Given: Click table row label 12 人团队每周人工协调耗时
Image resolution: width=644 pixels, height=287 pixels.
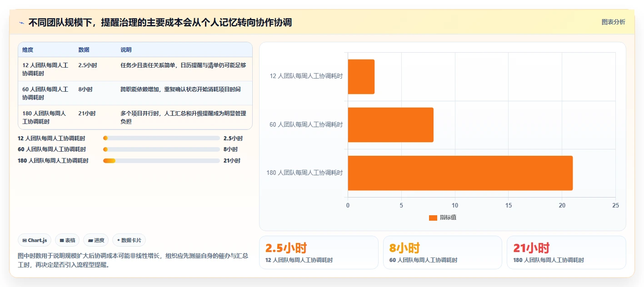Looking at the screenshot, I should tap(45, 69).
